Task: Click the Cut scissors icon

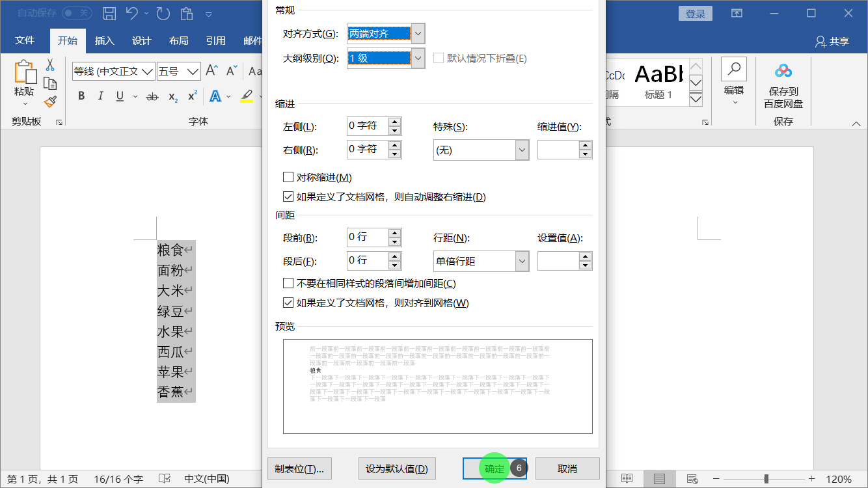Action: pos(50,65)
